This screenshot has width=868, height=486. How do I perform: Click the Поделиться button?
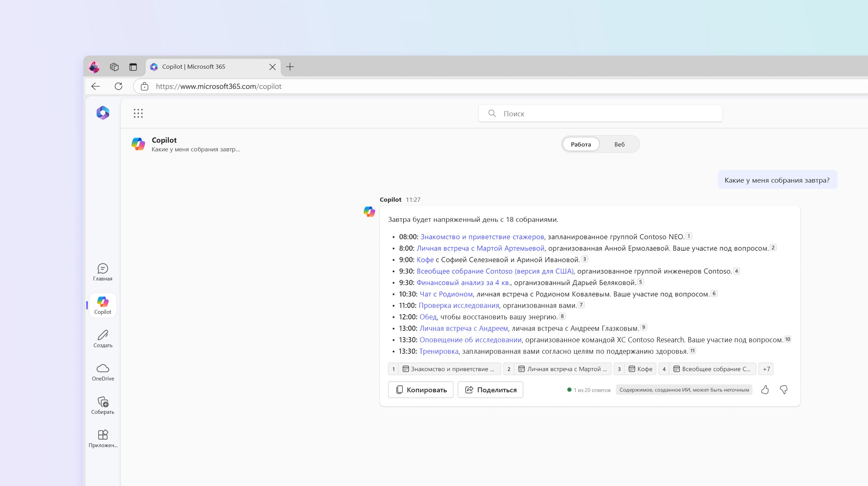click(490, 390)
